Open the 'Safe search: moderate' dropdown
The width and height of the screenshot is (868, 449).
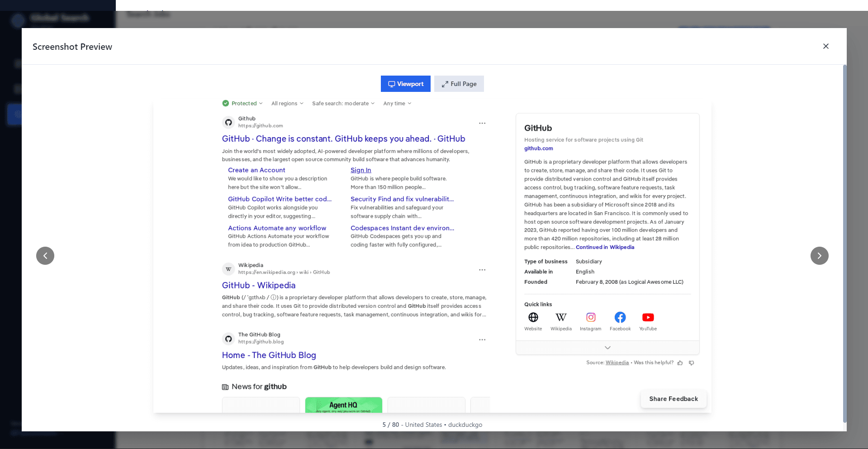(343, 103)
